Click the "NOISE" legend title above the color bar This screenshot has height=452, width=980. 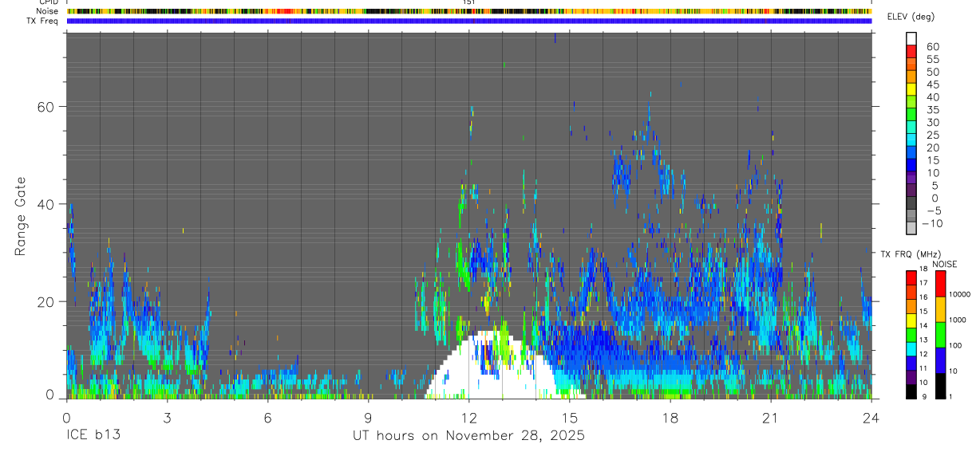tap(945, 264)
